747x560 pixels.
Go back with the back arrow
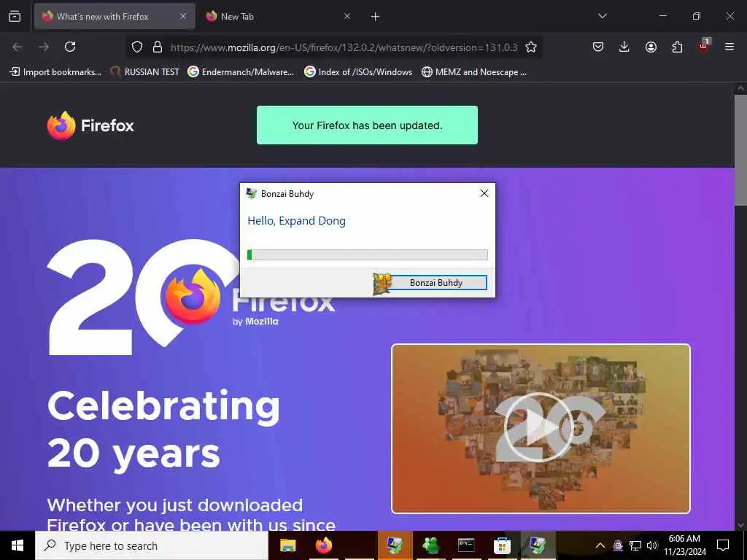[x=18, y=47]
